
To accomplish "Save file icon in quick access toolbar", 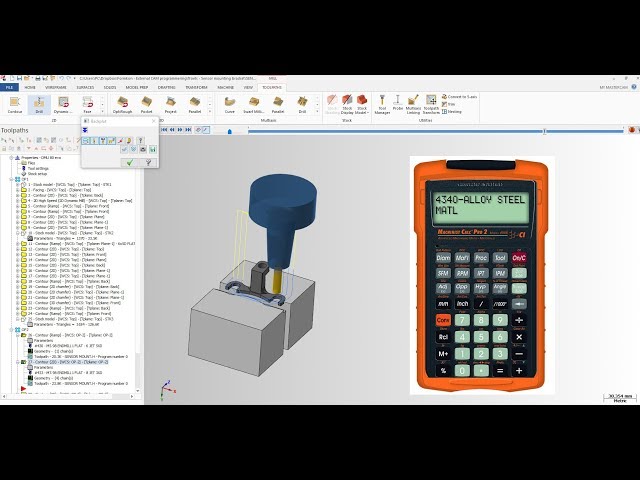I will tap(19, 78).
